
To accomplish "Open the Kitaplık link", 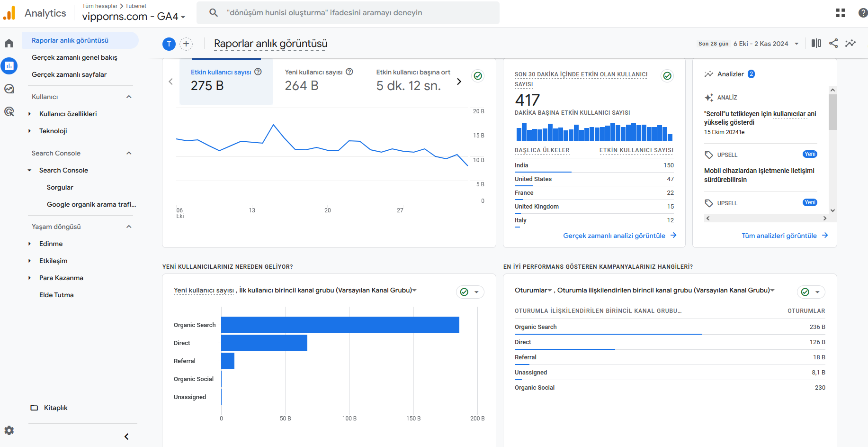I will [56, 408].
